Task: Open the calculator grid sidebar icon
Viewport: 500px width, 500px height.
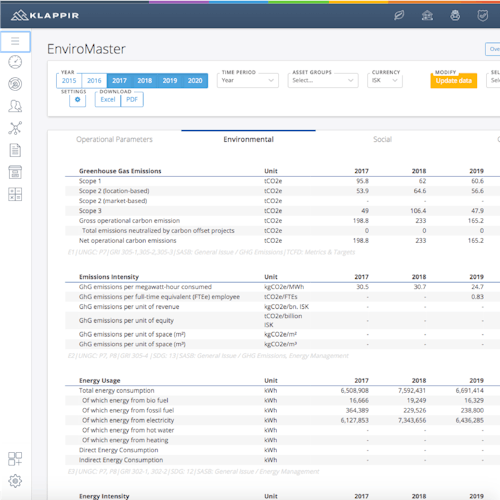Action: click(15, 194)
